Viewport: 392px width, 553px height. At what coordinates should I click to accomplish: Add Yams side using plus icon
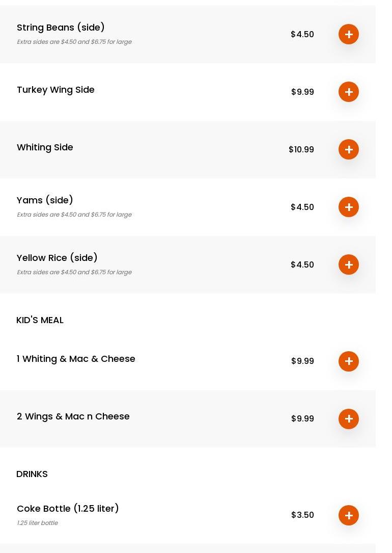[x=349, y=207]
